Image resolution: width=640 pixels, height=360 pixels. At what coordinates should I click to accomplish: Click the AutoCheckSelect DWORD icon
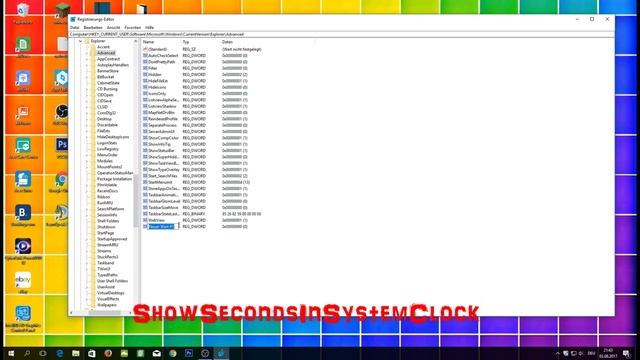[145, 56]
